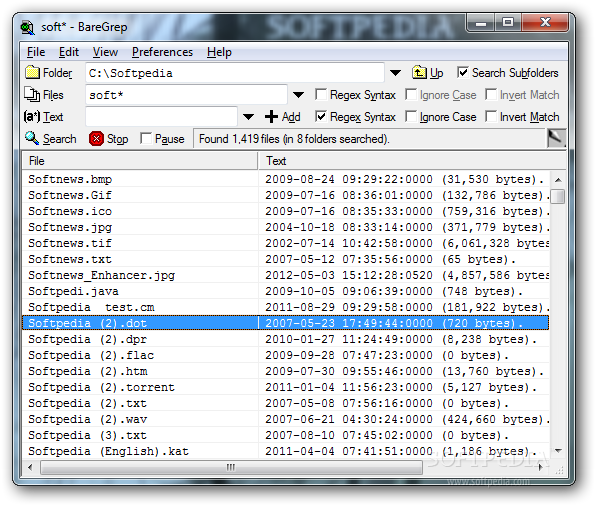
Task: Open the Folder path history dropdown
Action: click(x=396, y=72)
